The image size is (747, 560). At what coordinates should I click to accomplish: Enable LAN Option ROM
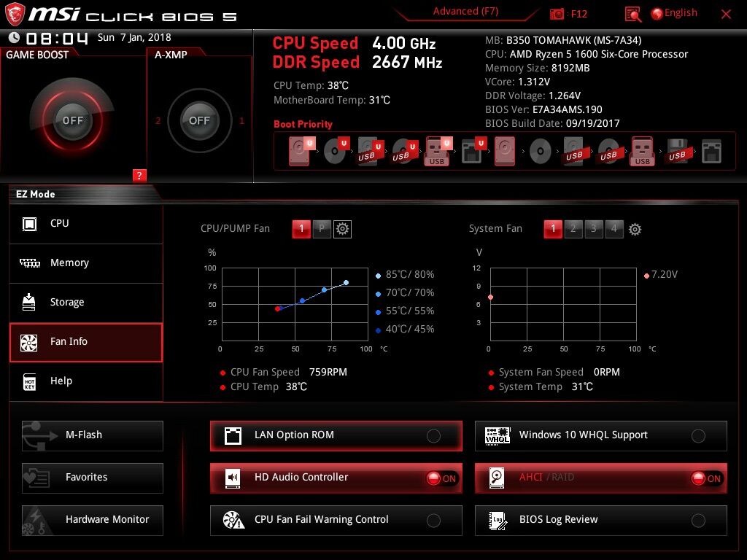(336, 435)
